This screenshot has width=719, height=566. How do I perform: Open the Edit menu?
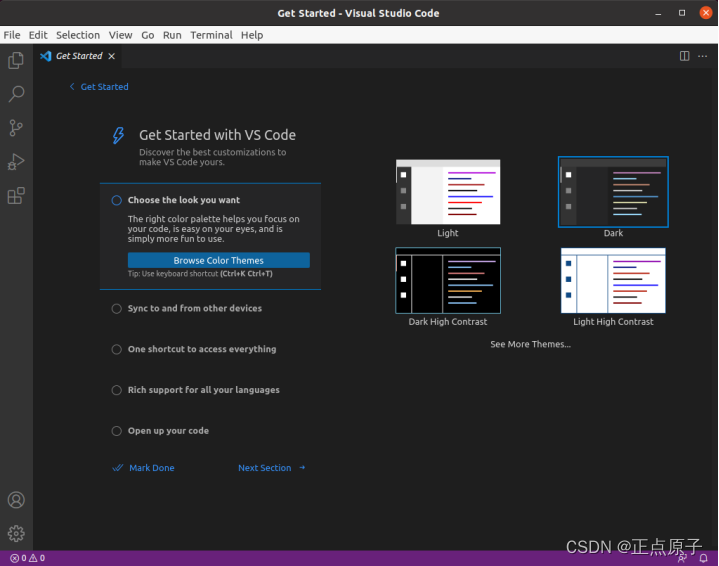(38, 35)
